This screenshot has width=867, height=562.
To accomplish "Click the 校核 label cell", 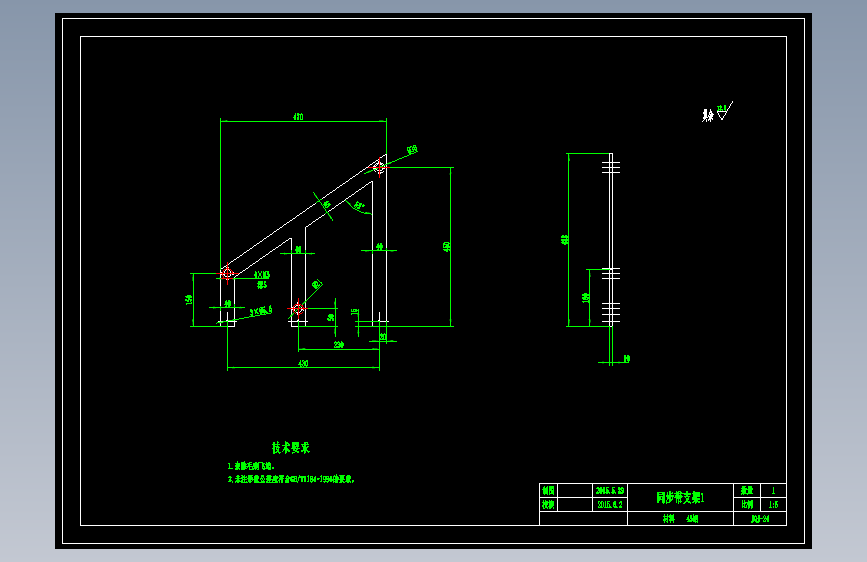I will click(x=548, y=504).
